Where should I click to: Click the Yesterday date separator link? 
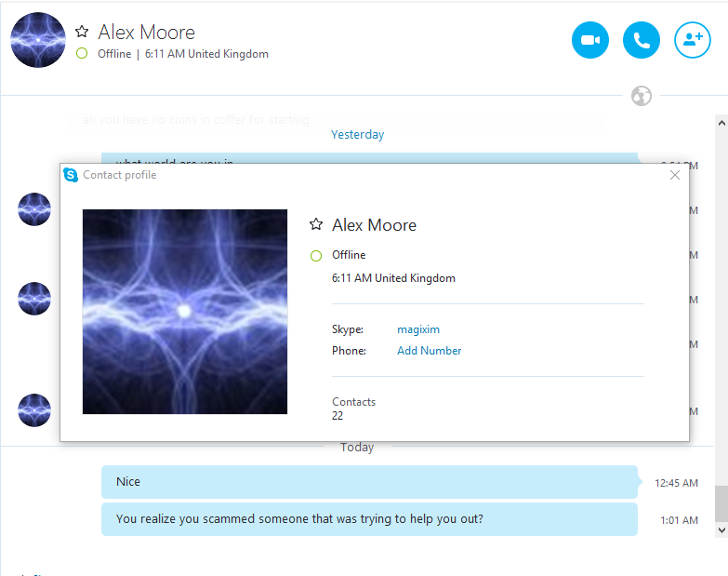[358, 135]
